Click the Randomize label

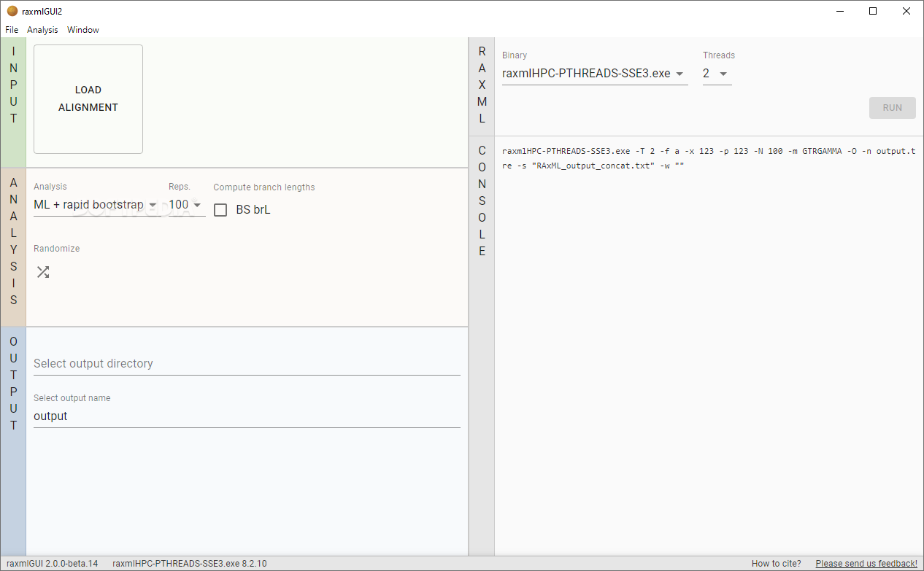pos(57,249)
